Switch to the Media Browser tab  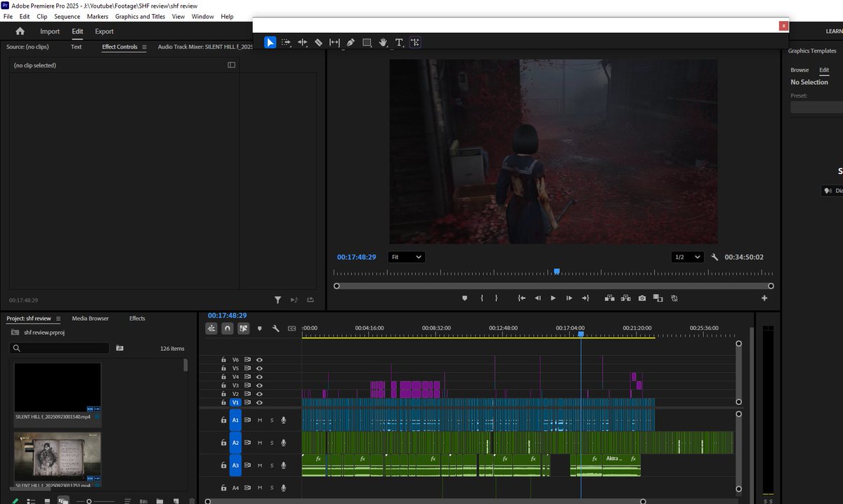(90, 319)
